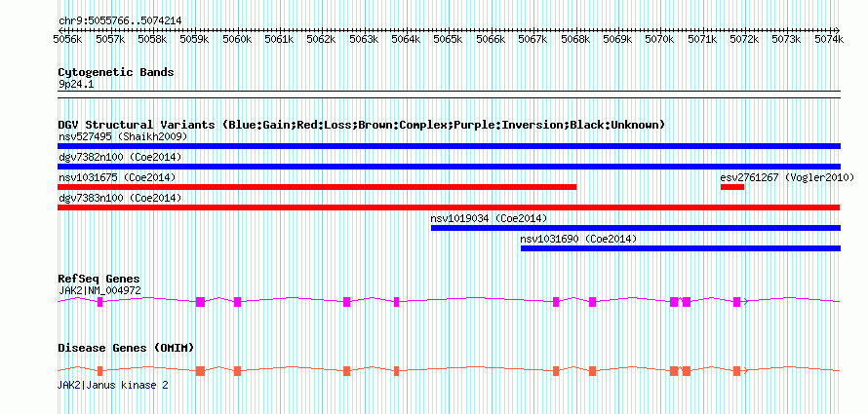Click the orange OMIM exon near 5057k

click(100, 371)
